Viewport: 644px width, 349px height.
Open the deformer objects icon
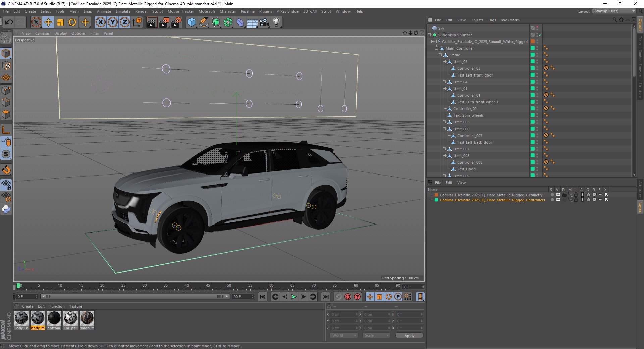coord(240,22)
